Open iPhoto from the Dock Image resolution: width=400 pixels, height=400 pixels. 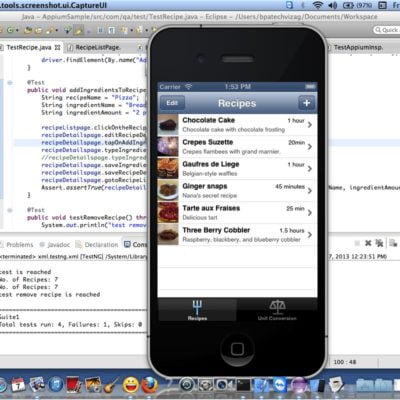93,385
